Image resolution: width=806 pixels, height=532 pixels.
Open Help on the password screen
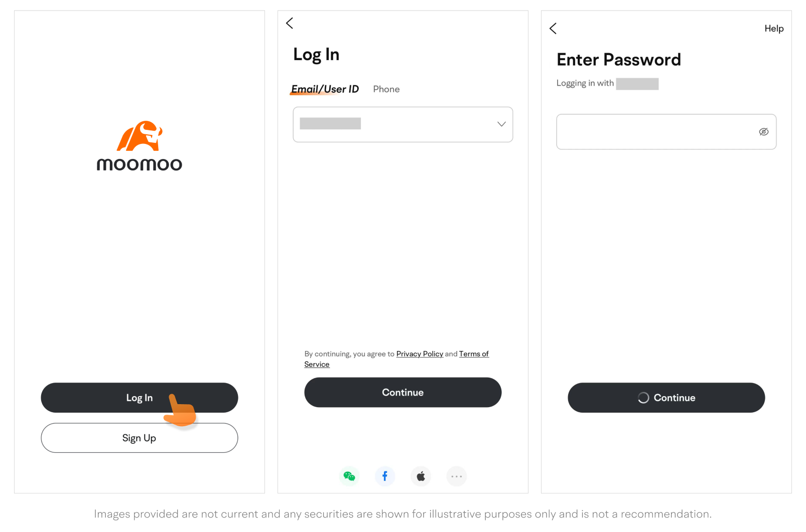pyautogui.click(x=773, y=29)
